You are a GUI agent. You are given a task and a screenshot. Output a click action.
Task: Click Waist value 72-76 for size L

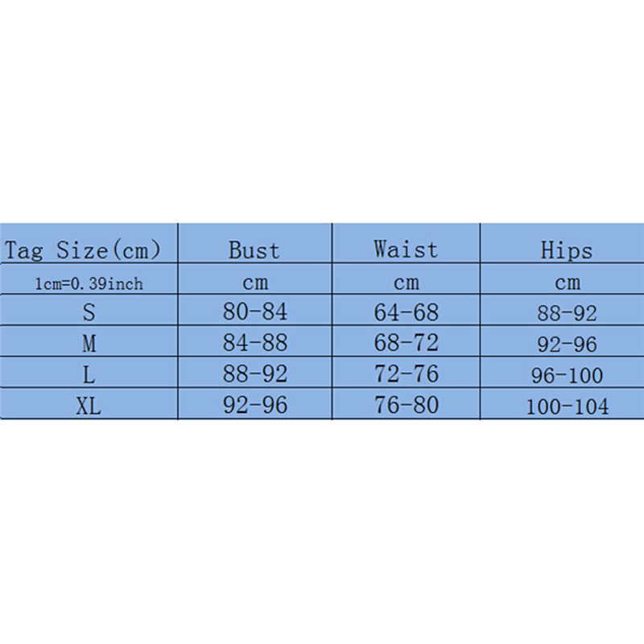point(406,374)
